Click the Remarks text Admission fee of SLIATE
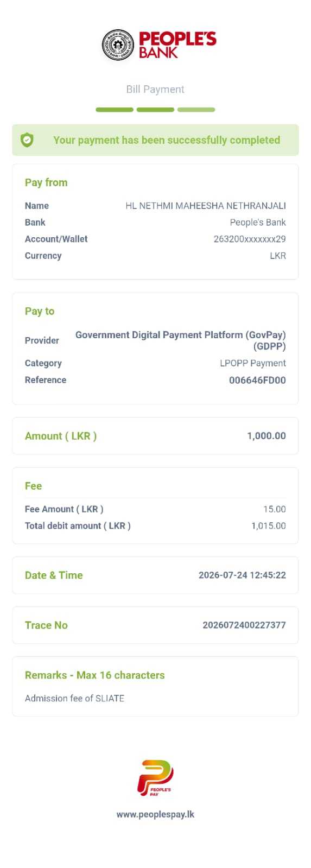 pos(74,698)
